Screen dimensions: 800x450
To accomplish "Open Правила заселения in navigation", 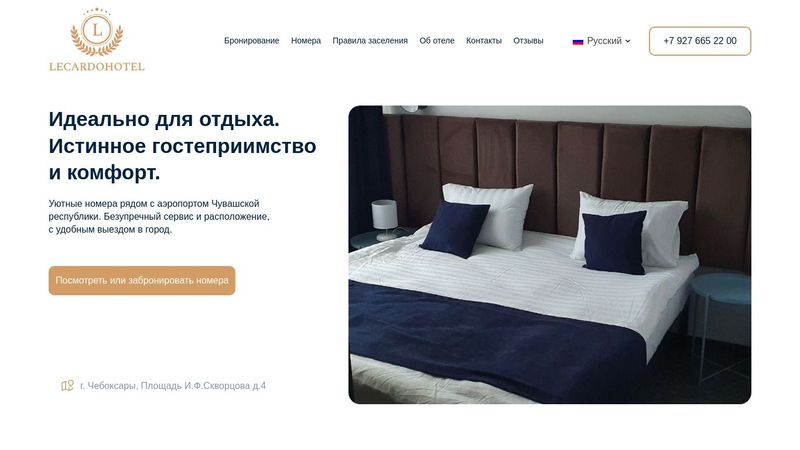I will pos(370,41).
